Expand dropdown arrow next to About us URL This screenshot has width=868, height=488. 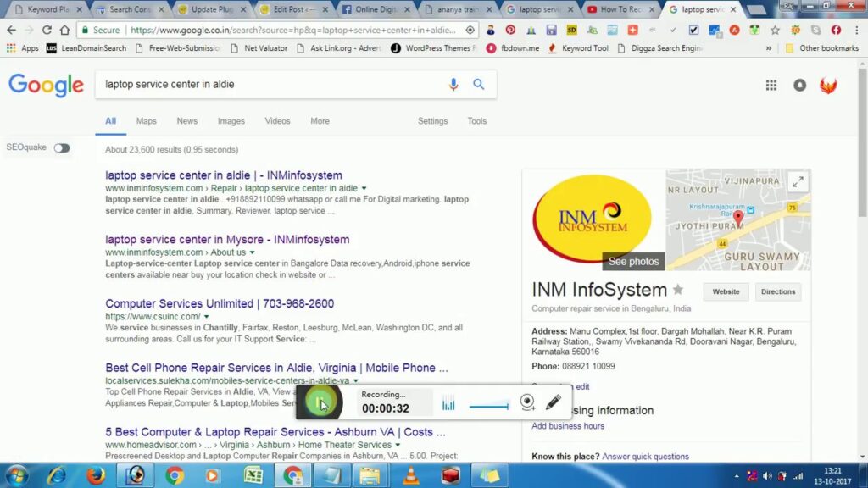tap(252, 252)
